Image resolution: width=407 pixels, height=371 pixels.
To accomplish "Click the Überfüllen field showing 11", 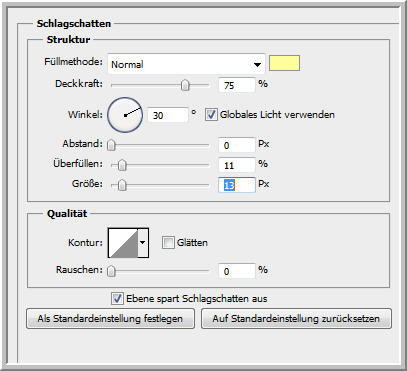I will 236,165.
